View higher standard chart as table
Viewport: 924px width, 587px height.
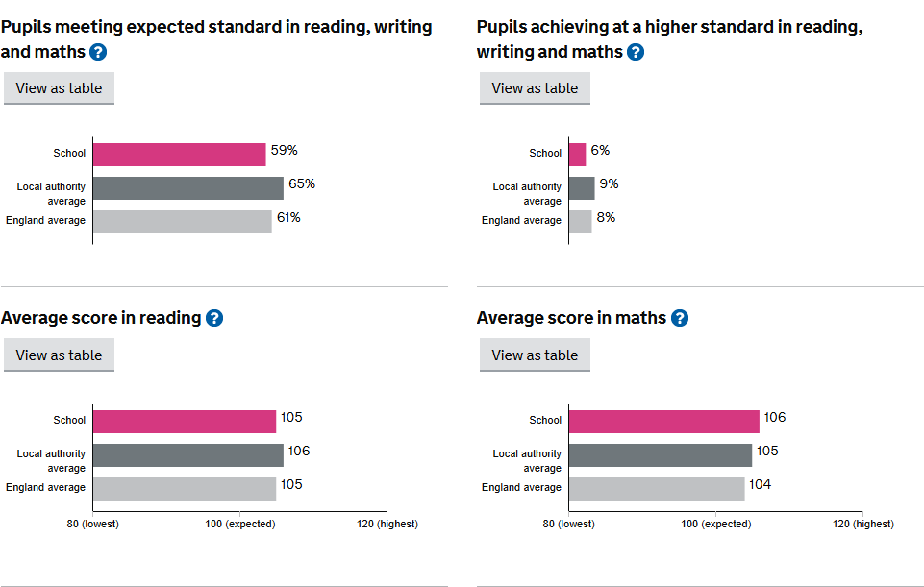(535, 88)
